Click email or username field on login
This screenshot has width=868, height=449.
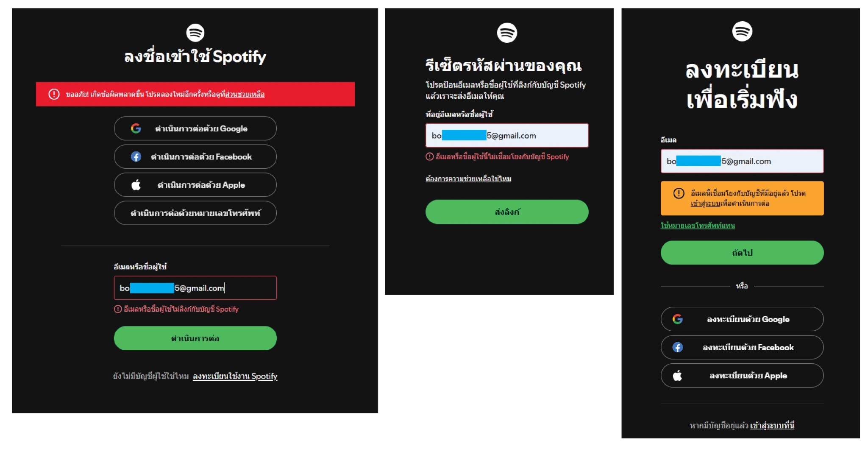click(x=195, y=288)
